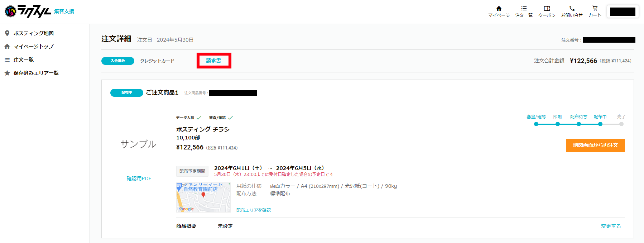
Task: Click the 集客支援 label near logo
Action: [64, 11]
